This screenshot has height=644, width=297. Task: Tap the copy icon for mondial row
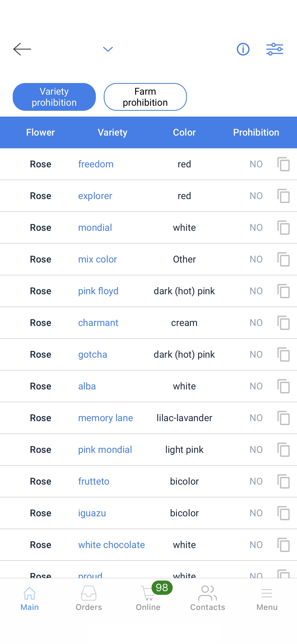pos(283,228)
